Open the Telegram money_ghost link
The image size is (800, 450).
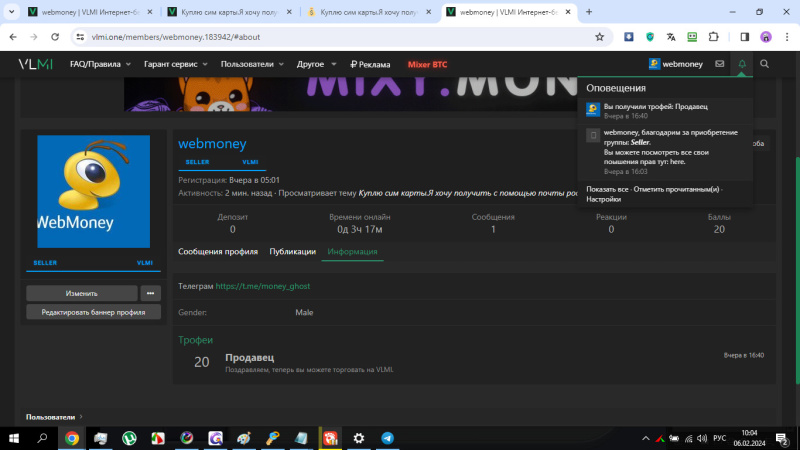coord(263,286)
